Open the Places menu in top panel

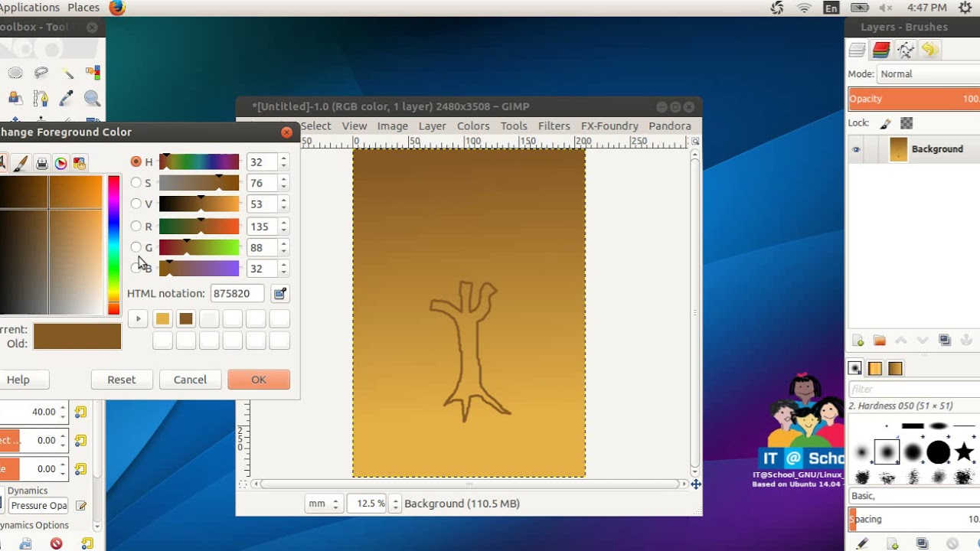[x=83, y=8]
